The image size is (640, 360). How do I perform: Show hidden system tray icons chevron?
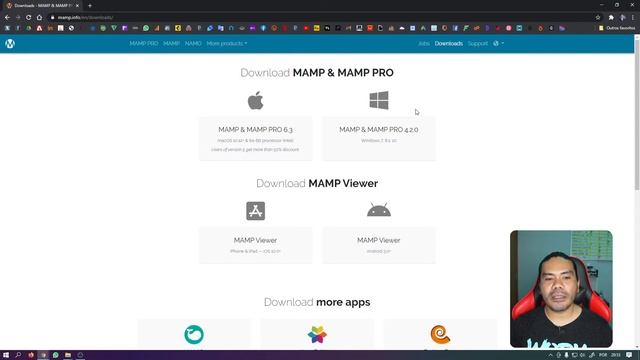[550, 355]
